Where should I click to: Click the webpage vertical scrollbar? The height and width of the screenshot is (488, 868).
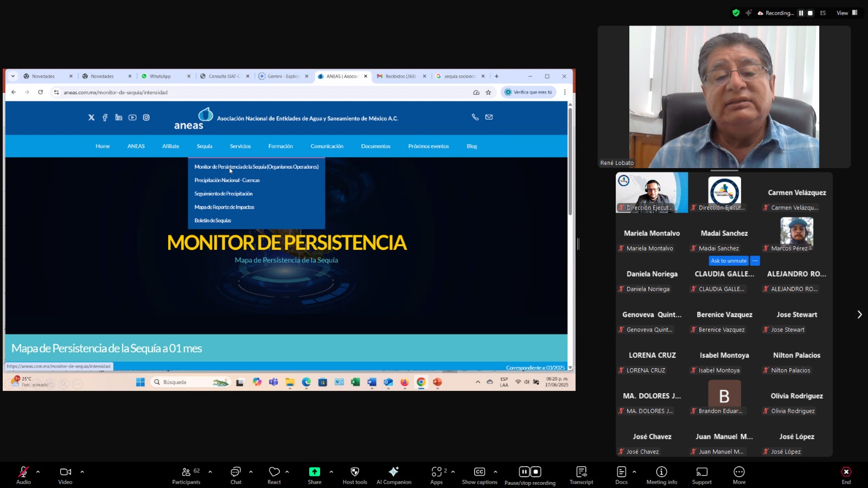tap(570, 163)
